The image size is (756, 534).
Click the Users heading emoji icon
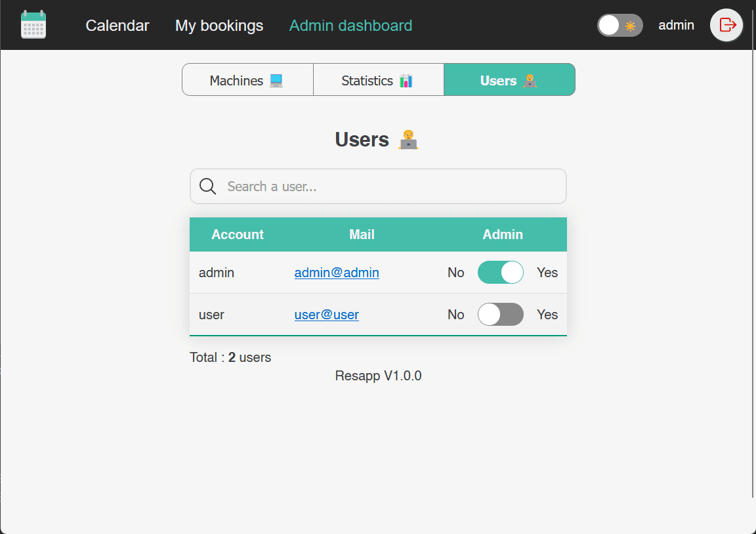pyautogui.click(x=408, y=139)
